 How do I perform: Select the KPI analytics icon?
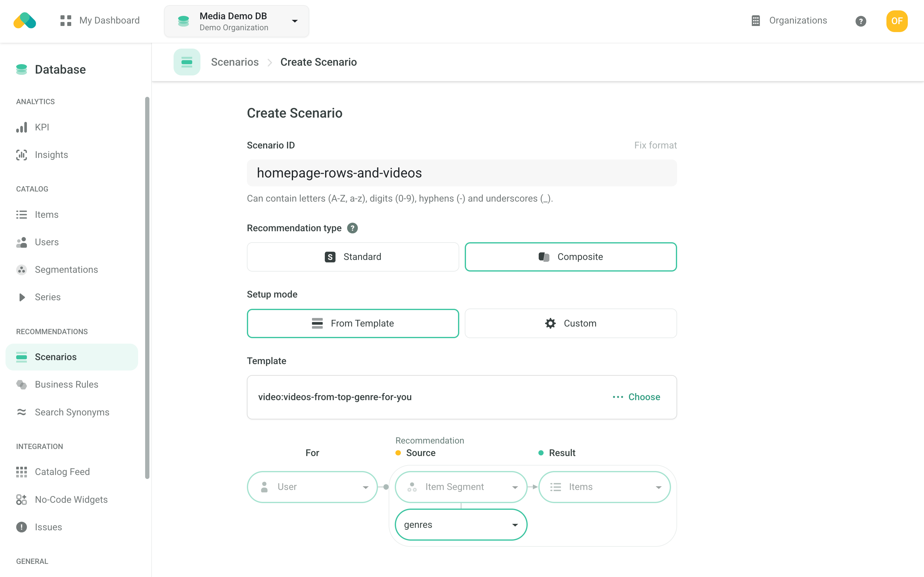pos(22,127)
